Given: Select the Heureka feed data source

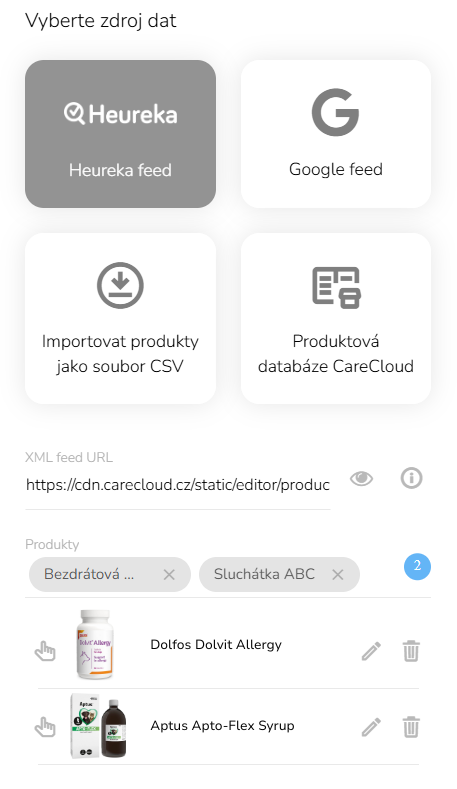Looking at the screenshot, I should 120,134.
